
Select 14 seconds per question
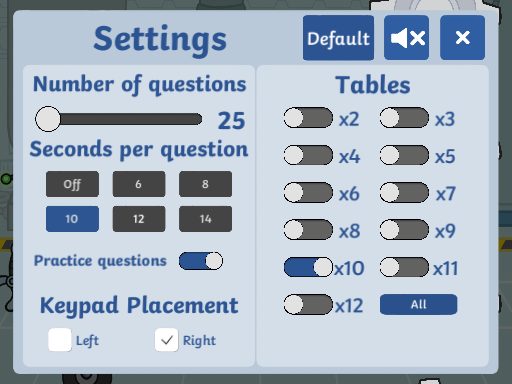coord(205,219)
